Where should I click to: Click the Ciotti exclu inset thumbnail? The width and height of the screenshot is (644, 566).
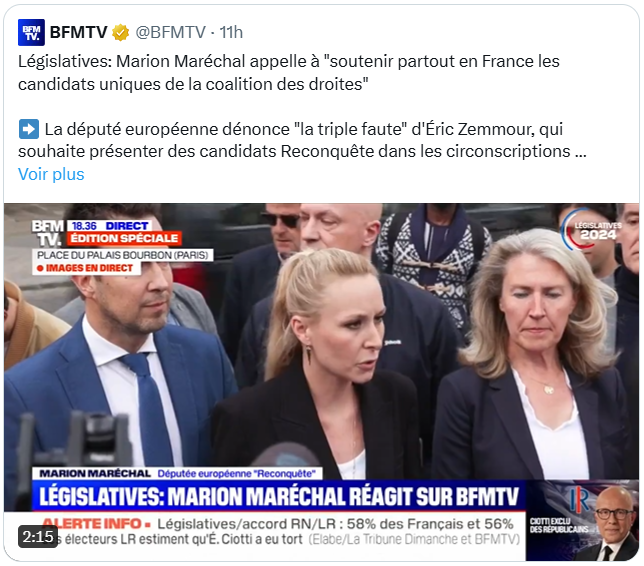point(582,521)
